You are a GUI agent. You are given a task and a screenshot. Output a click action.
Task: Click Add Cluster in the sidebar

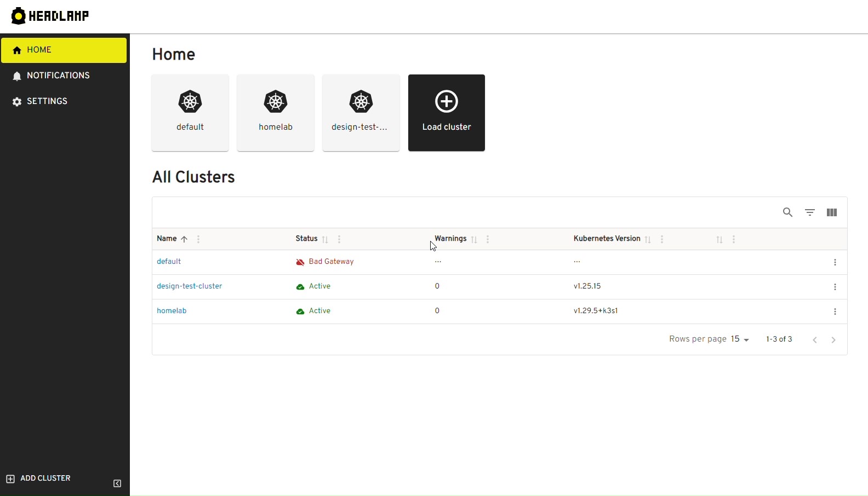pos(39,479)
